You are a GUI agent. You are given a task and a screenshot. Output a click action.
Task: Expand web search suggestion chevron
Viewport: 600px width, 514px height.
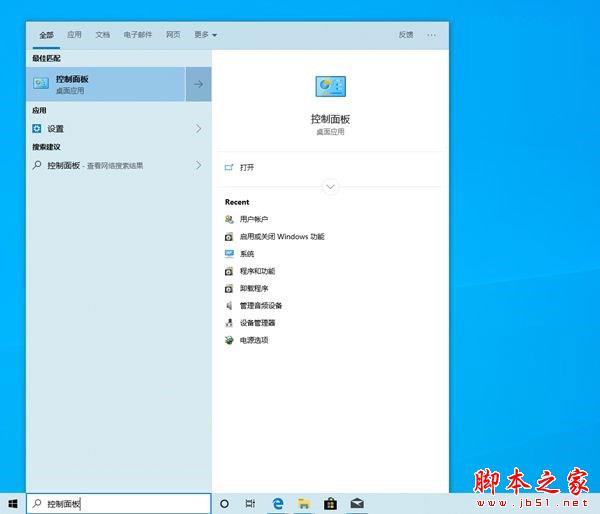point(198,165)
